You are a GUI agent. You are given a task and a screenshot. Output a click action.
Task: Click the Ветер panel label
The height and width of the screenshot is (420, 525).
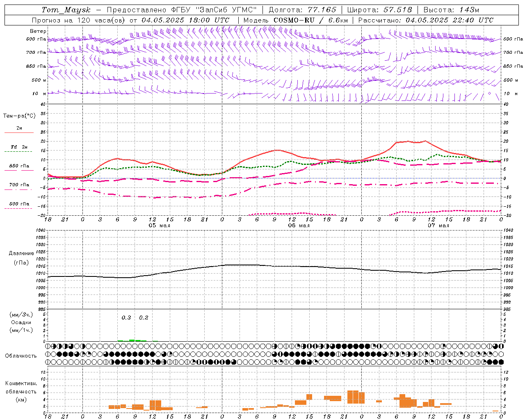(38, 31)
